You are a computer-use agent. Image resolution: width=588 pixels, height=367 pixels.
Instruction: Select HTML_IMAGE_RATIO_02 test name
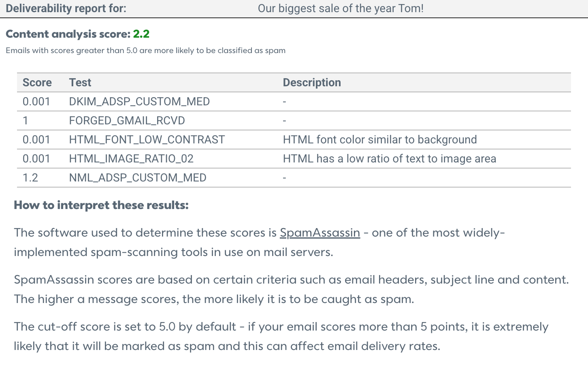point(131,159)
